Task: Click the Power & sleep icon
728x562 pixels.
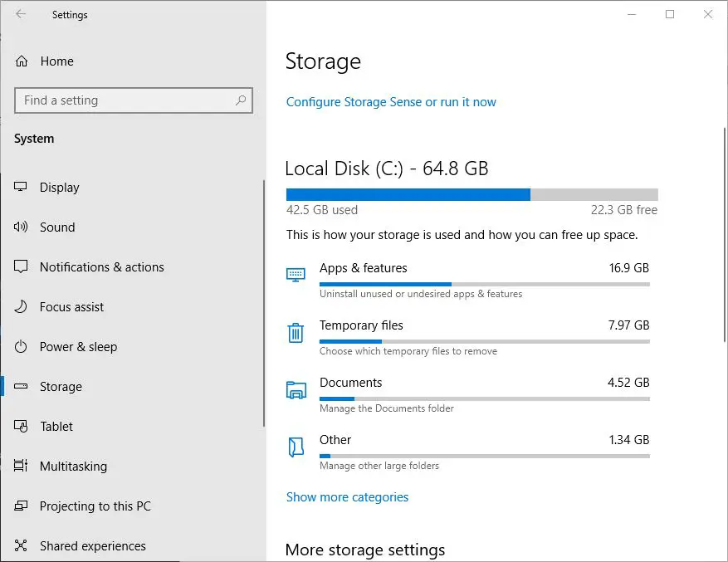Action: [22, 347]
